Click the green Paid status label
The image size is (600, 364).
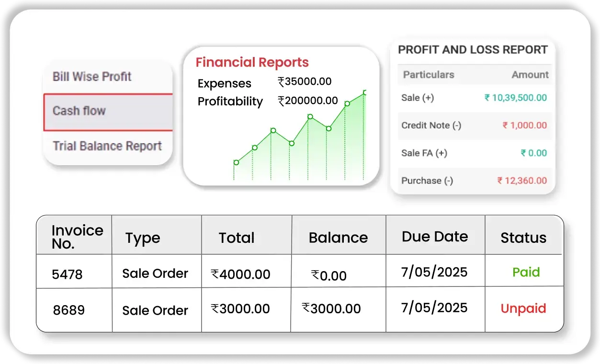tap(526, 273)
